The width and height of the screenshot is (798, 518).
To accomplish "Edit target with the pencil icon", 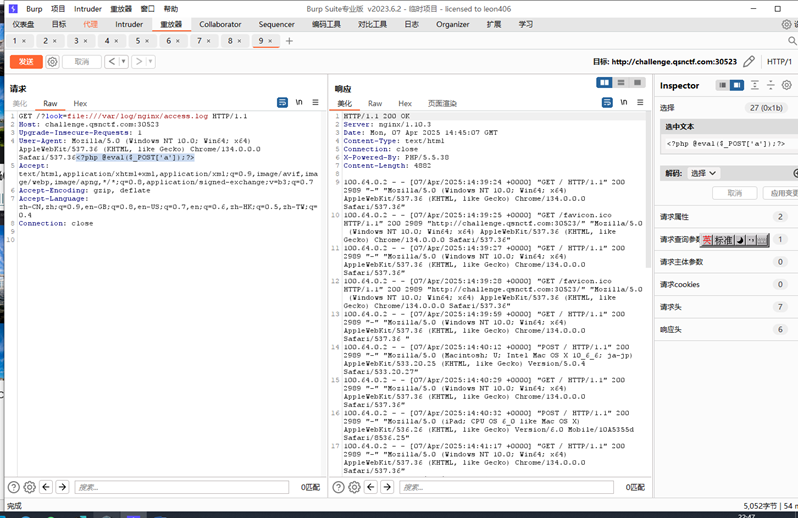I will (749, 62).
